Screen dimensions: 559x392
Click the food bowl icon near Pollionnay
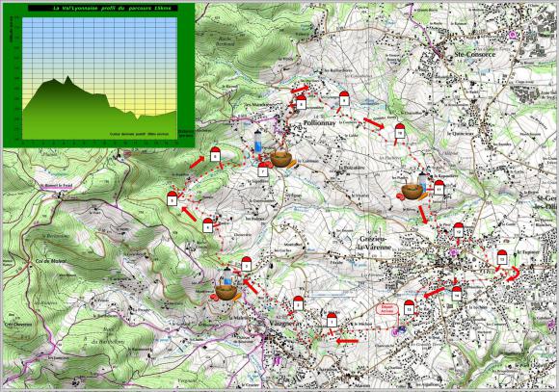(281, 159)
